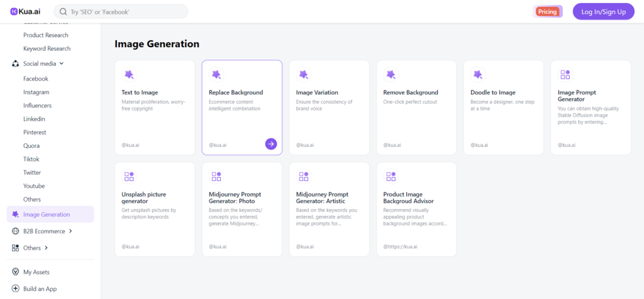This screenshot has width=644, height=299.
Task: Open the Unsplash picture generator title
Action: 144,198
